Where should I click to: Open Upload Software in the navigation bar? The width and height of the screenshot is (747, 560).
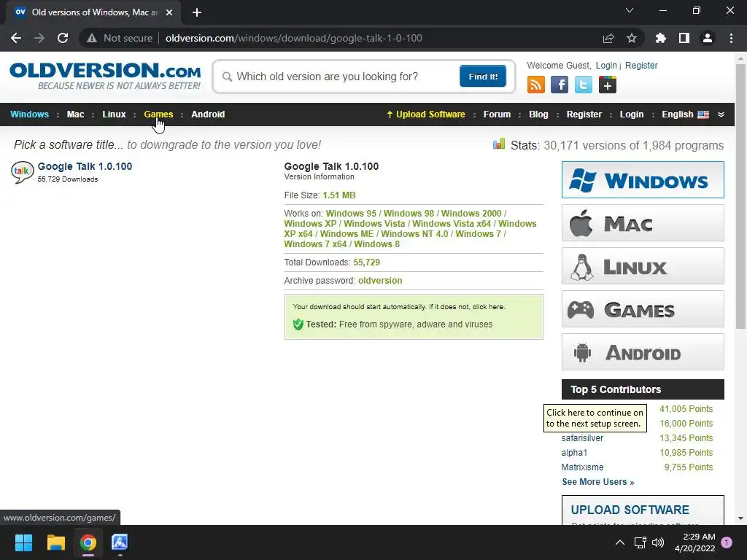point(426,114)
